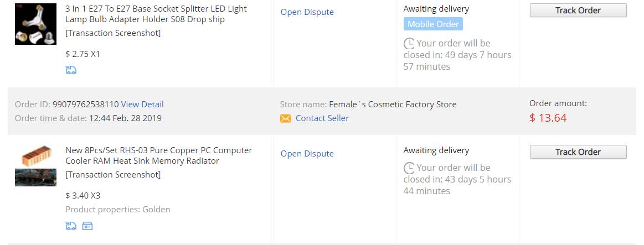
Task: Open the copper heat sink product thumbnail
Action: tap(36, 165)
